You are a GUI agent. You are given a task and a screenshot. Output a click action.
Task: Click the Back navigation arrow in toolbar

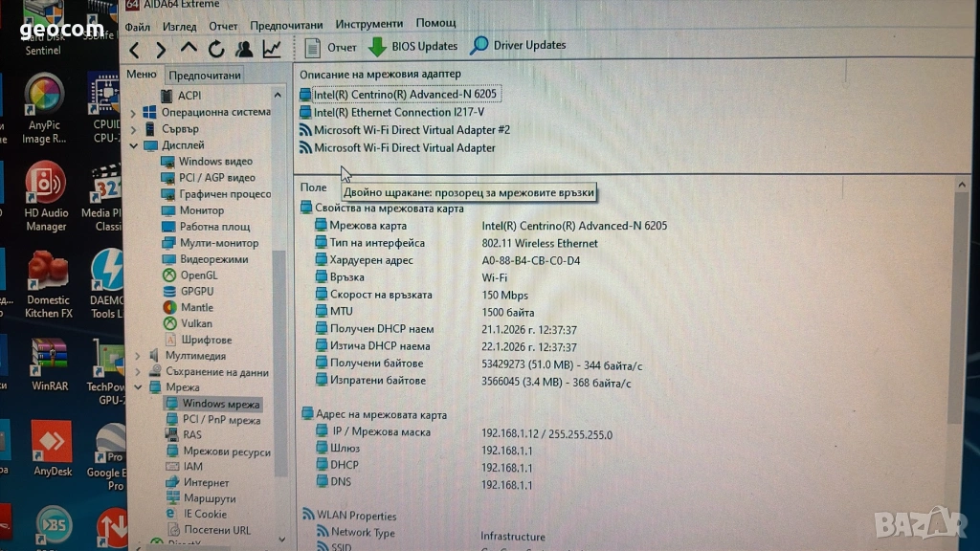[135, 50]
